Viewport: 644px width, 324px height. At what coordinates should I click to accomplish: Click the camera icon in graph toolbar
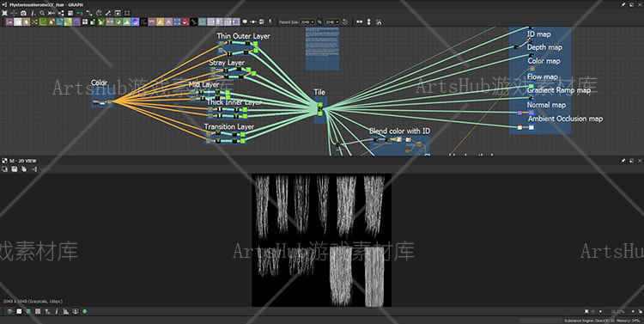23,13
